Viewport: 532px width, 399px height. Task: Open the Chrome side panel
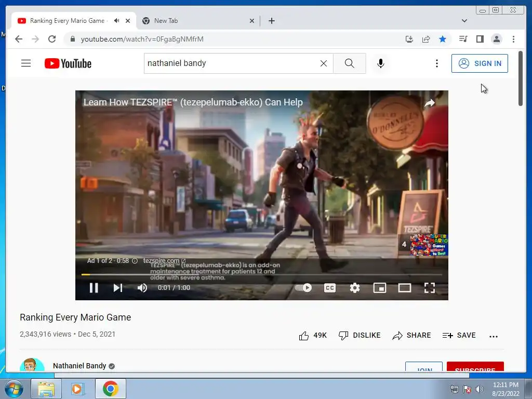pos(480,39)
